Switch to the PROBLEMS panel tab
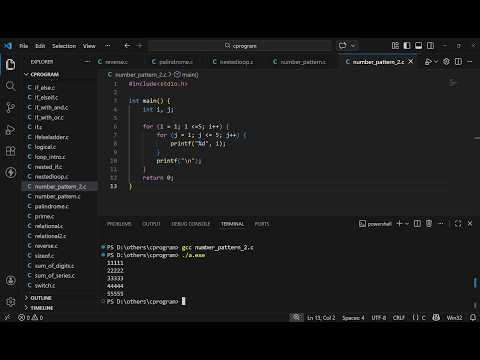The width and height of the screenshot is (480, 360). (119, 224)
